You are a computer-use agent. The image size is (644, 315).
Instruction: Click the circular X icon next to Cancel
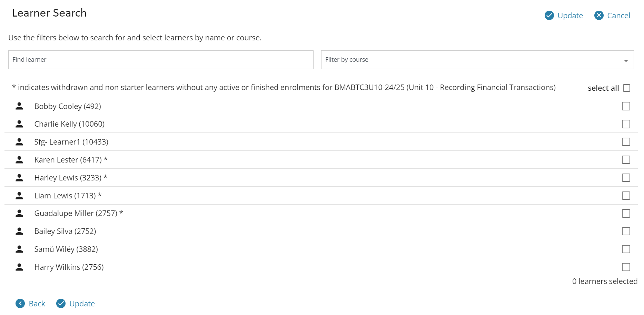point(598,15)
